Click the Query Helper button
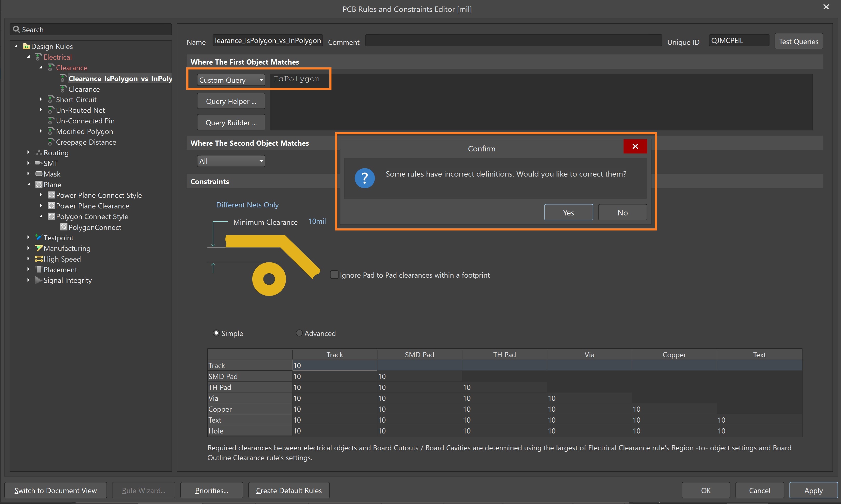Viewport: 841px width, 504px height. pyautogui.click(x=231, y=101)
